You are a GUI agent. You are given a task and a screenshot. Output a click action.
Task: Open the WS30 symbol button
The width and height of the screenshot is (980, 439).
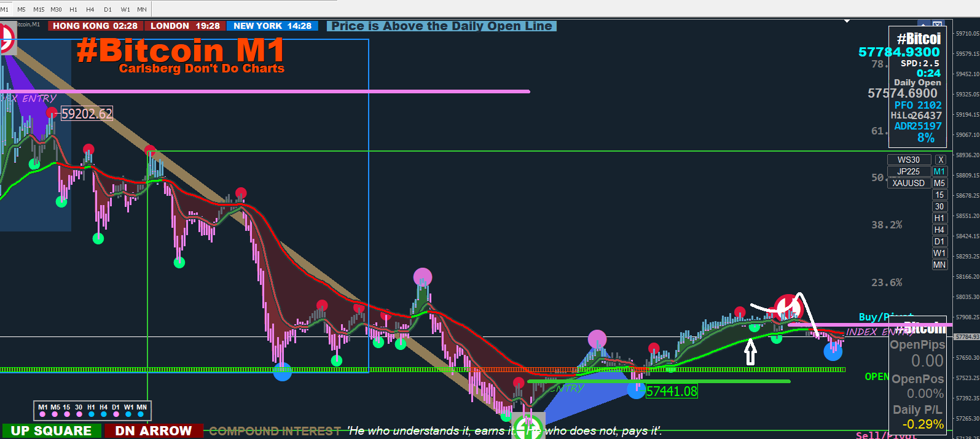[x=909, y=160]
